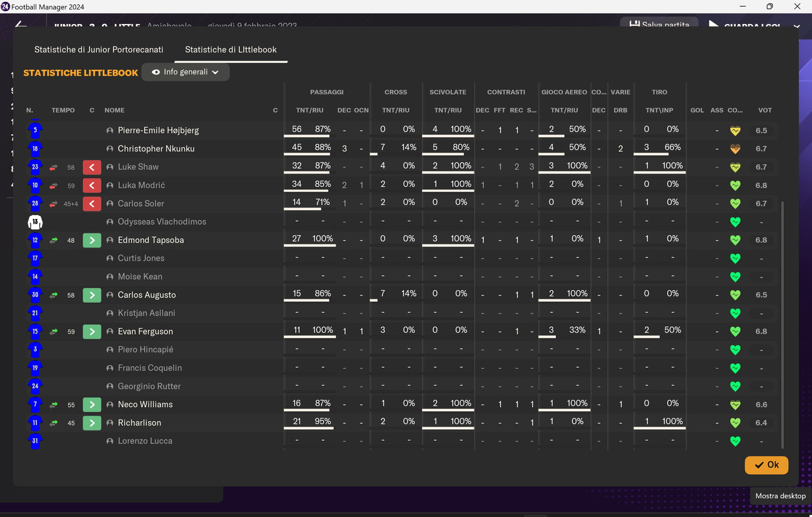This screenshot has height=517, width=812.
Task: Click the STATISTICHE LITTLEBOOK heading
Action: click(x=81, y=73)
